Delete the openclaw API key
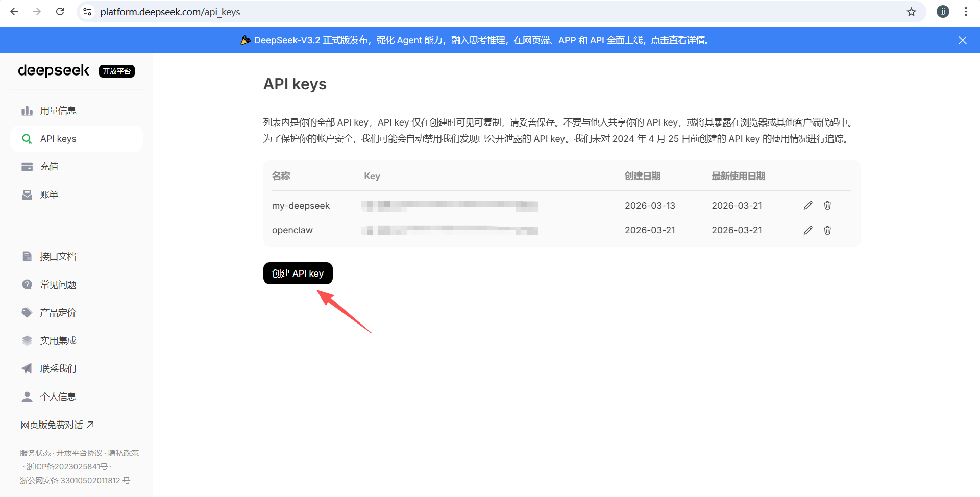This screenshot has height=497, width=980. tap(827, 230)
